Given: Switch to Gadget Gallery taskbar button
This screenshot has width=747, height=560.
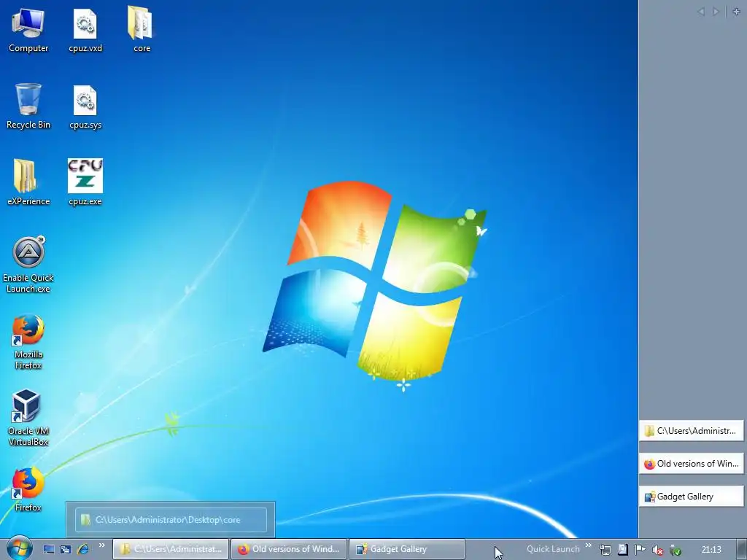Looking at the screenshot, I should click(x=407, y=549).
